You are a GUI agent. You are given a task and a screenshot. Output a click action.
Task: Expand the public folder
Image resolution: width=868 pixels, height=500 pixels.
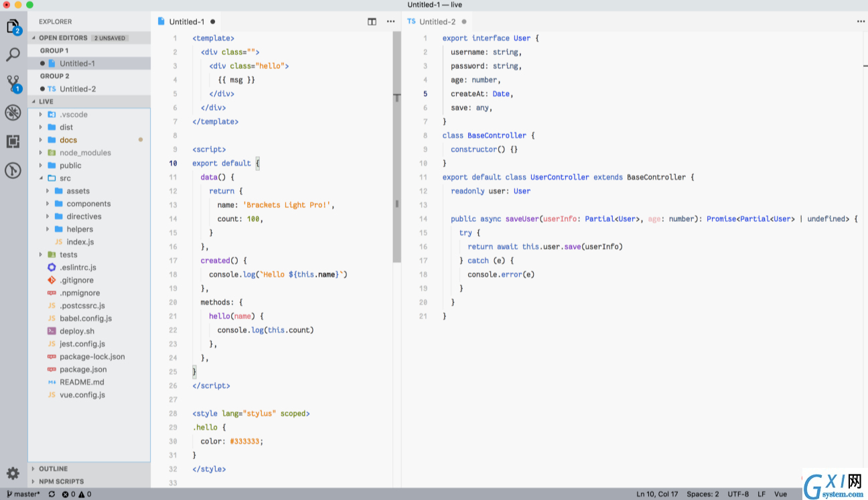coord(41,166)
